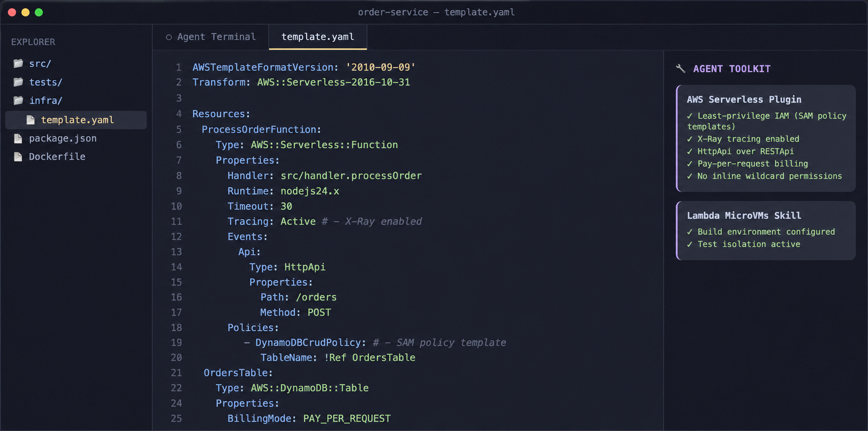Click the text 'Least-privilege IAM (SAM policy templates)'

(x=767, y=121)
